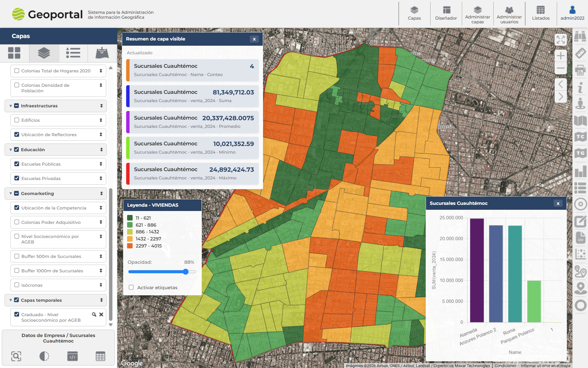Open the Diseñador menu
The image size is (588, 368).
click(446, 14)
